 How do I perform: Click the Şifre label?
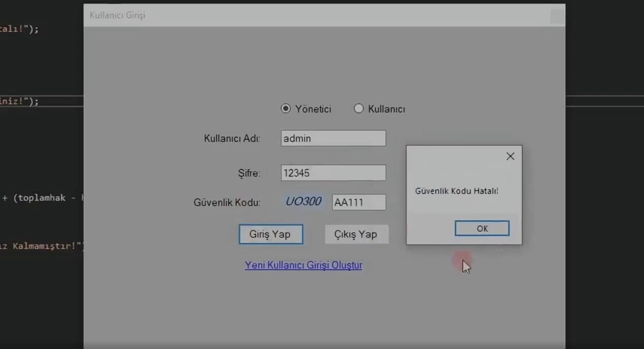click(x=249, y=173)
